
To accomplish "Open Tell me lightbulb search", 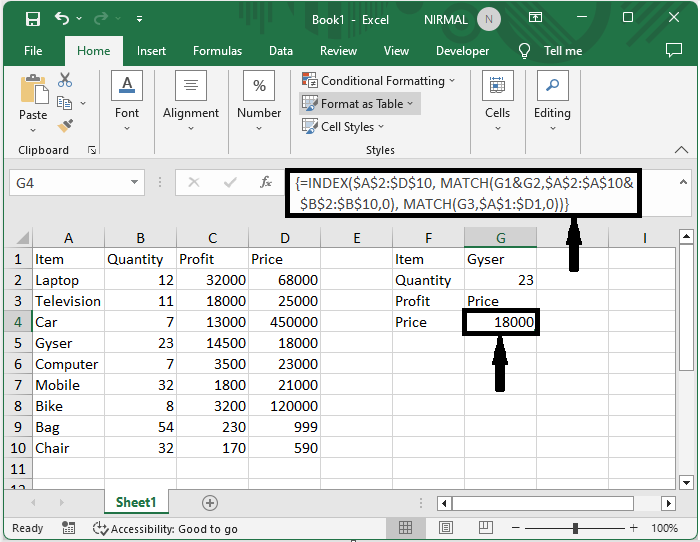I will pyautogui.click(x=525, y=51).
